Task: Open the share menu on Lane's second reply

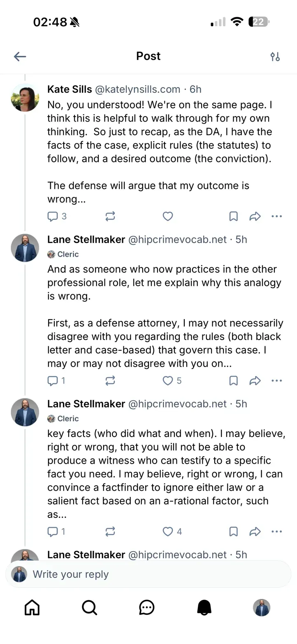Action: point(255,531)
